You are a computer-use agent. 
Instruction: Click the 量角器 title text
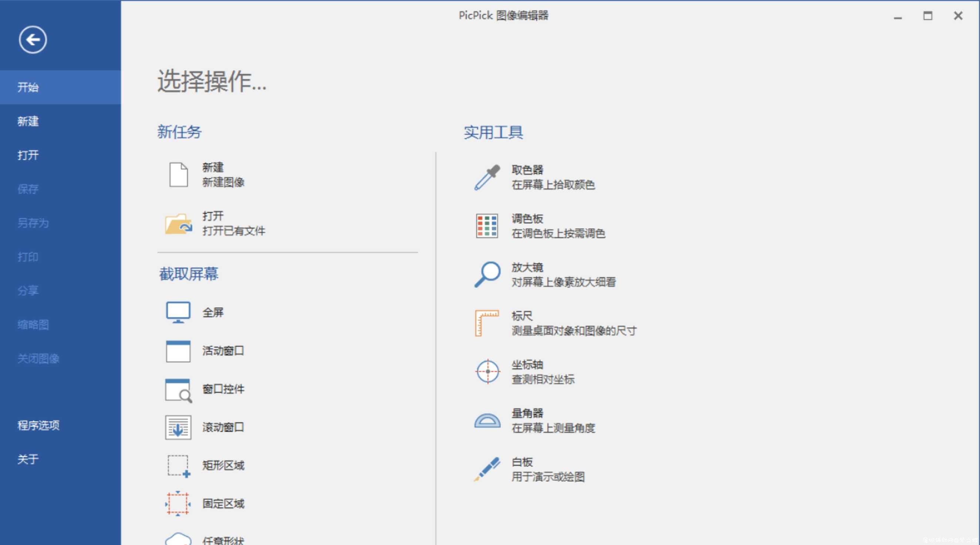tap(527, 413)
